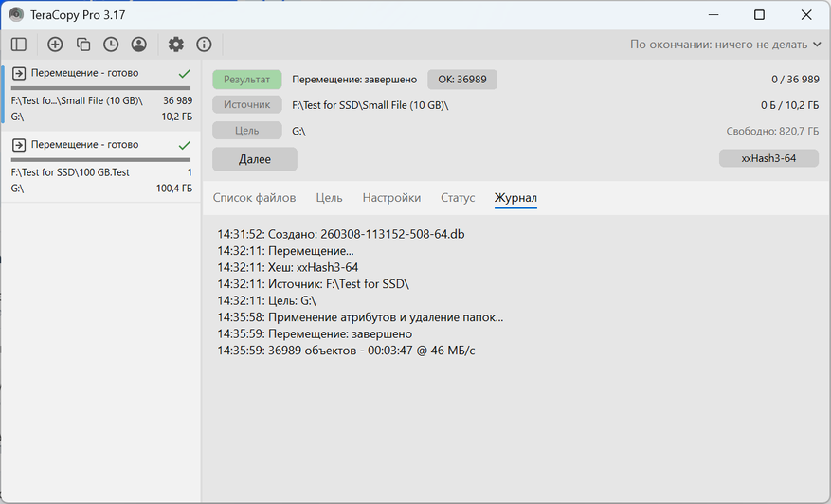Click log line '36989 объектов - 00:03:47 @ 46 МБ/с'

(346, 351)
